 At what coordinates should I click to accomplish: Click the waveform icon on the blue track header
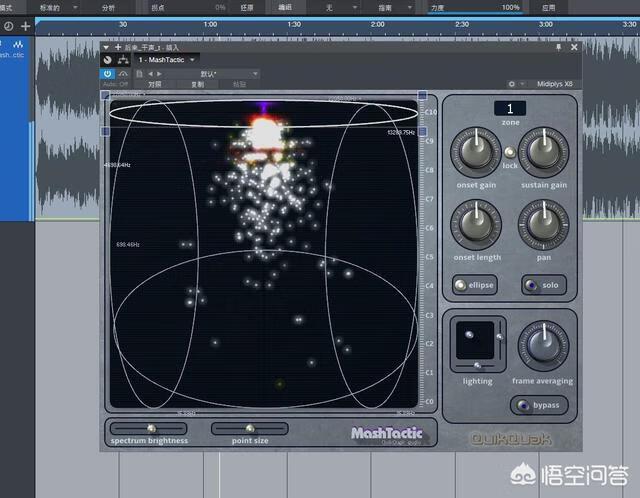(18, 44)
